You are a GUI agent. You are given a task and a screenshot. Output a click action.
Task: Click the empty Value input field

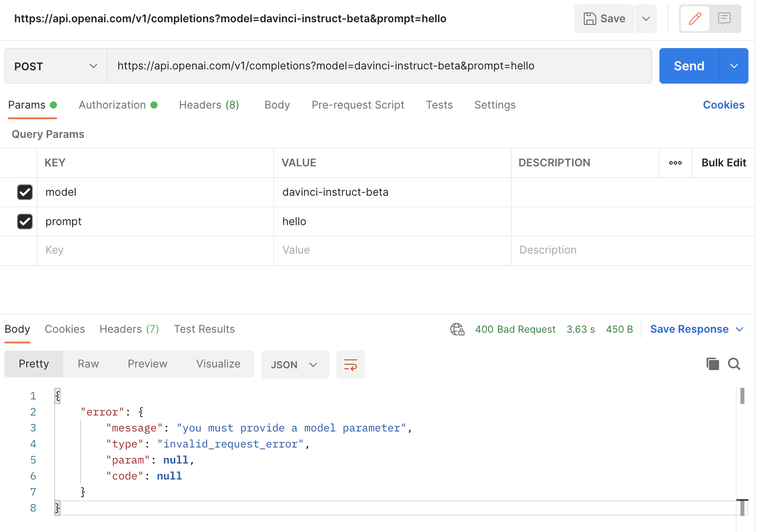click(392, 250)
